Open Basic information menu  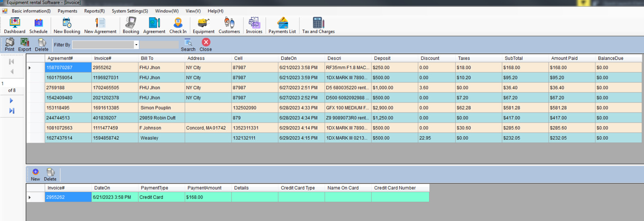(31, 11)
